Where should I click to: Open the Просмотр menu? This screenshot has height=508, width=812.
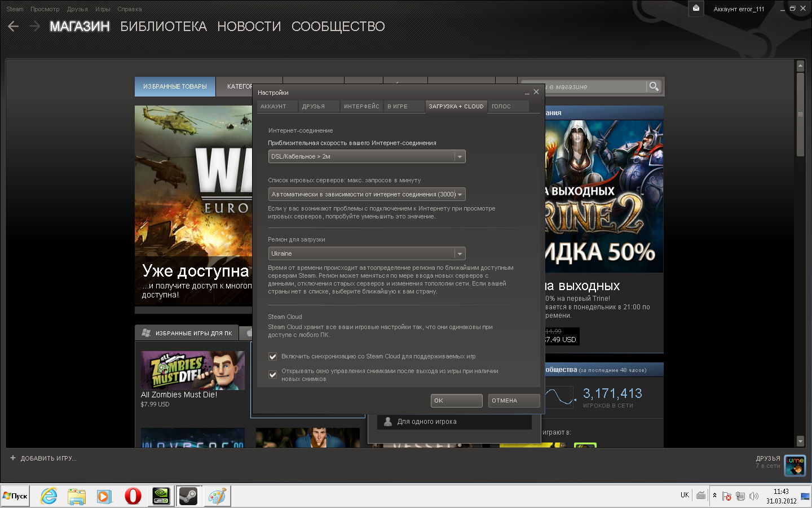click(x=45, y=9)
